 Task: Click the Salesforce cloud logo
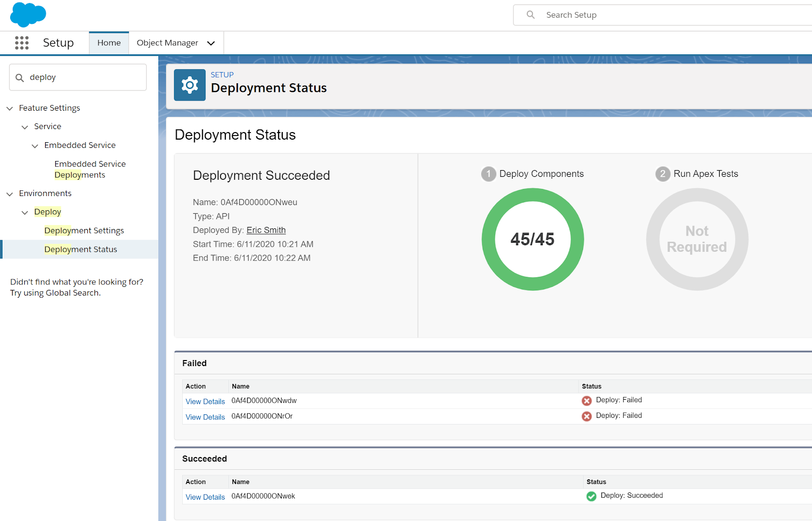(x=28, y=14)
